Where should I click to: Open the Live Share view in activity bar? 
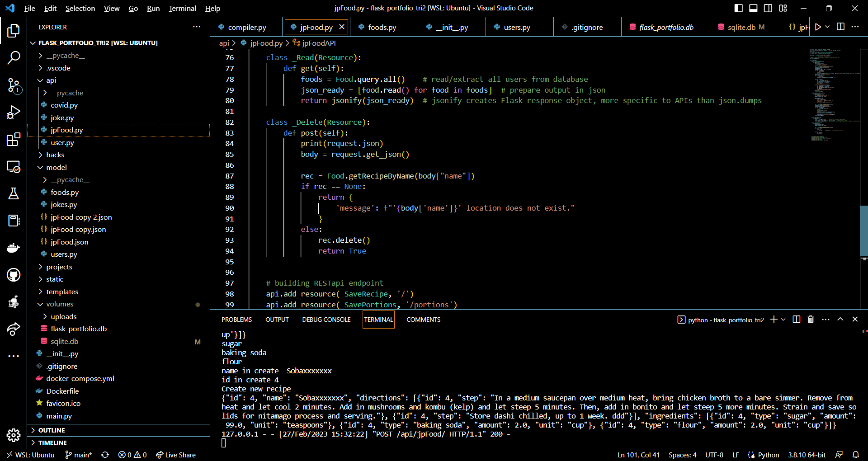[14, 329]
